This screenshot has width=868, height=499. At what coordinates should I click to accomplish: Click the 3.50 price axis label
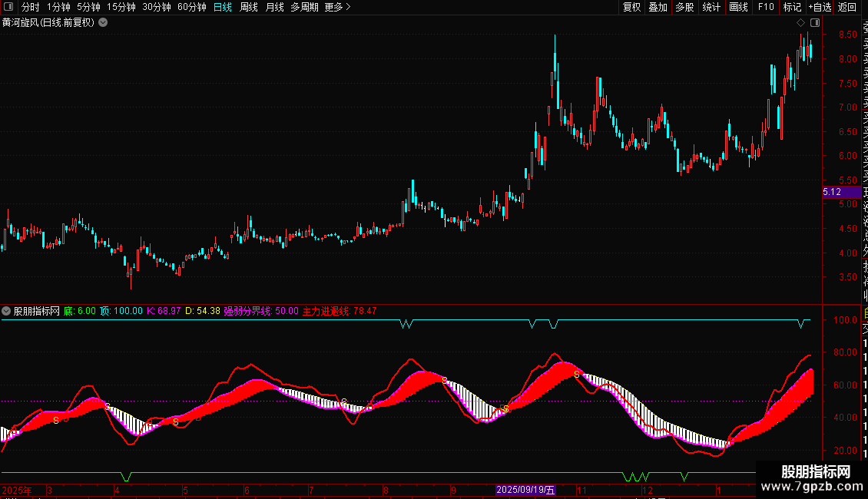847,277
